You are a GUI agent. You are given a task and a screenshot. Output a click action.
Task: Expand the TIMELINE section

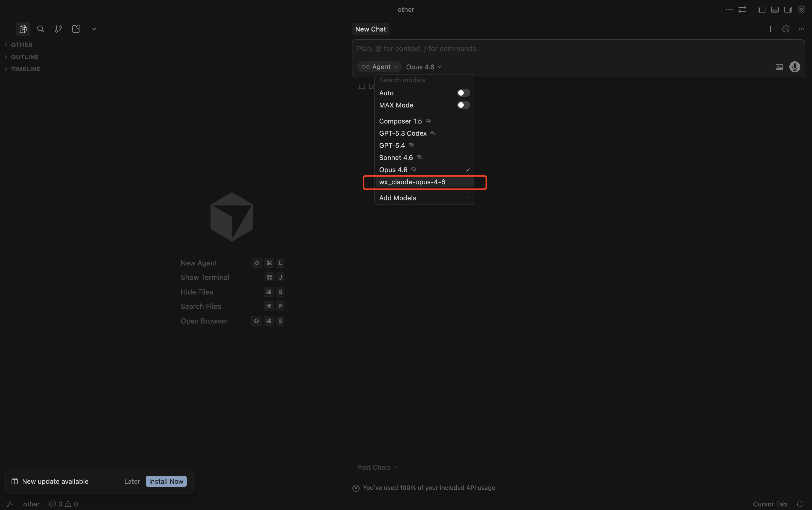pyautogui.click(x=26, y=69)
